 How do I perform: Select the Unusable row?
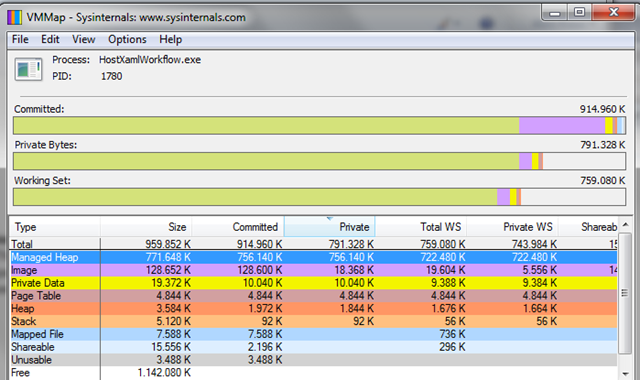pos(313,360)
